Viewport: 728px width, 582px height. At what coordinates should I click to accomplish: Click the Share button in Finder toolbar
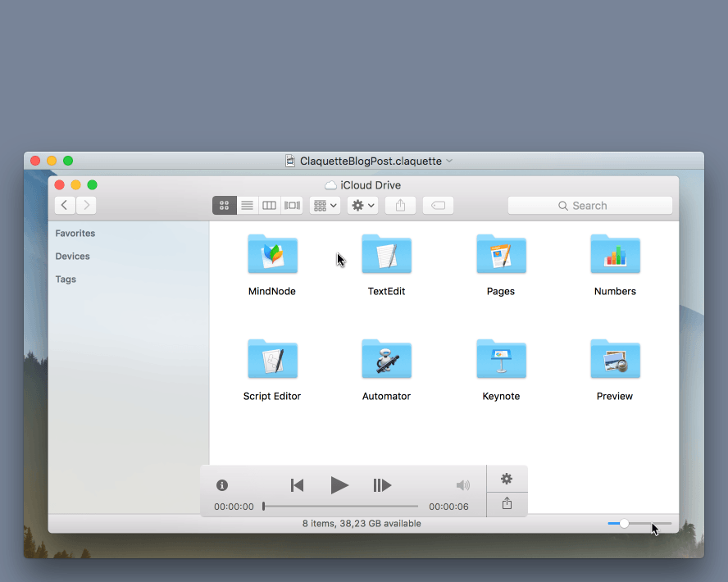[x=400, y=205]
